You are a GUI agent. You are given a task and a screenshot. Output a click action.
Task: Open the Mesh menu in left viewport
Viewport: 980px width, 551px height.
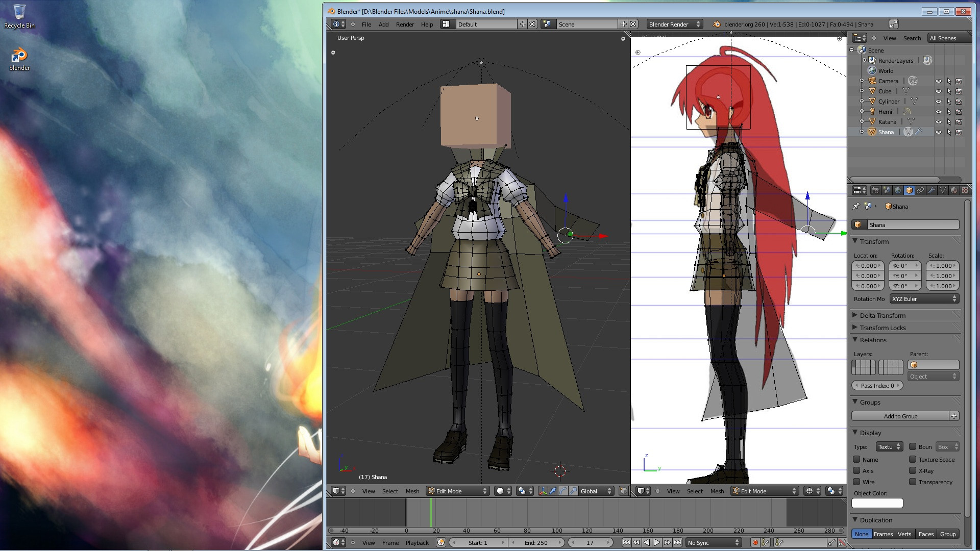(x=412, y=491)
